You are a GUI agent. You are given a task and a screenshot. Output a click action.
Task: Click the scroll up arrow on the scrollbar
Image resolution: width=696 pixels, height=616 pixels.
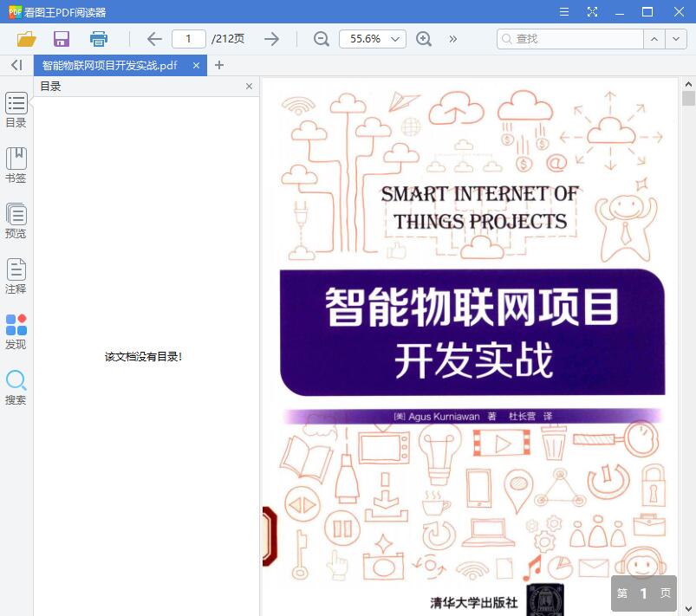688,84
